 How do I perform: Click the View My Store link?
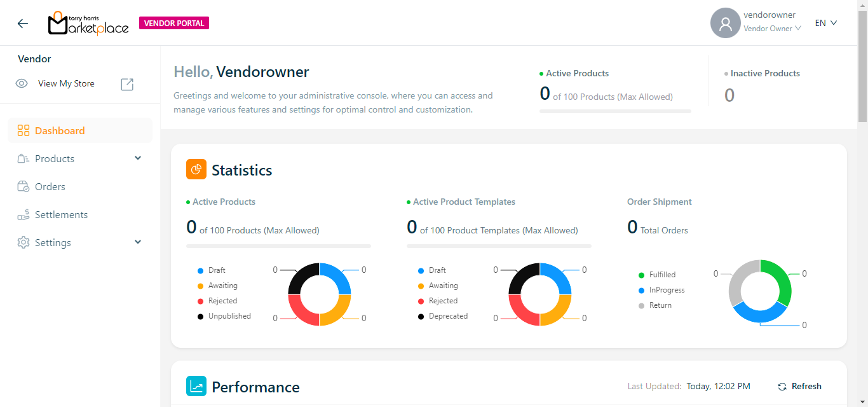pyautogui.click(x=66, y=84)
